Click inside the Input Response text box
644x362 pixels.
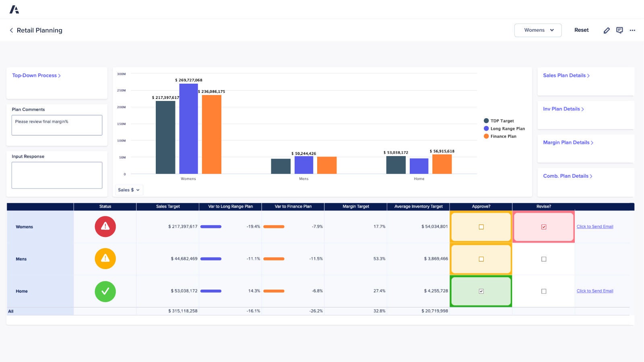57,175
